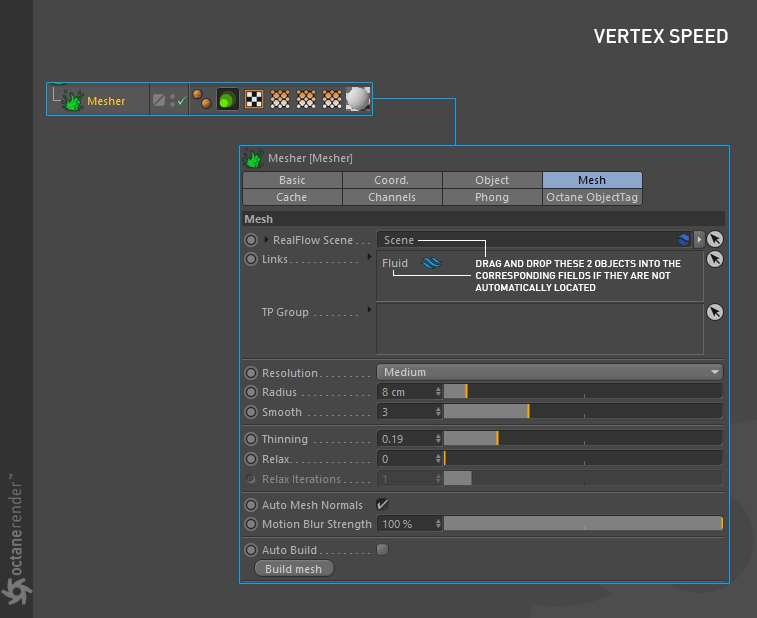Adjust the Smooth slider
Viewport: 757px width, 618px height.
click(x=583, y=411)
